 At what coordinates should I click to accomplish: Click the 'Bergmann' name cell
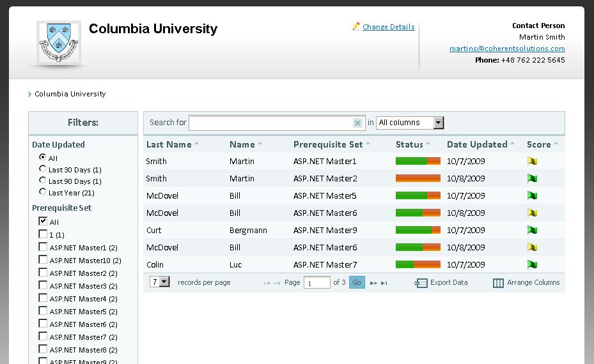pos(248,230)
